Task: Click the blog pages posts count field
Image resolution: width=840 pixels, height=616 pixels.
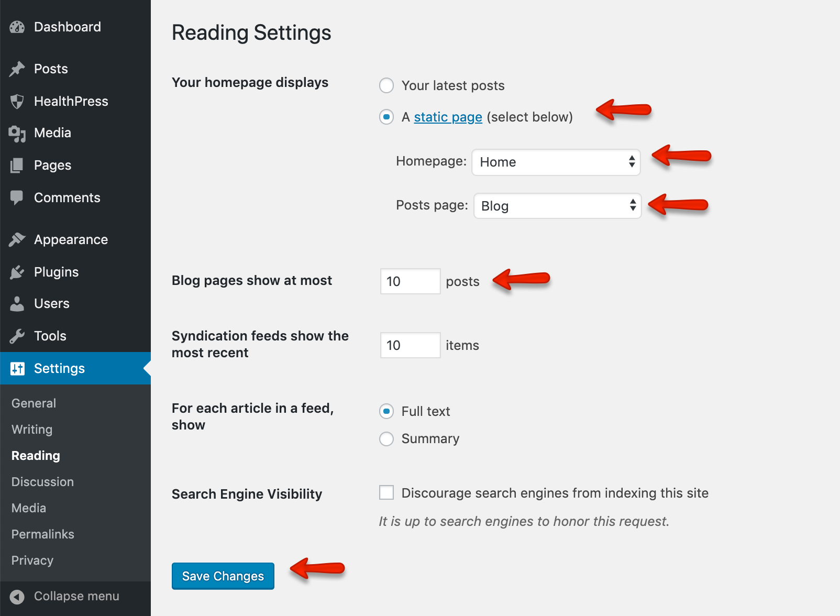Action: [410, 281]
